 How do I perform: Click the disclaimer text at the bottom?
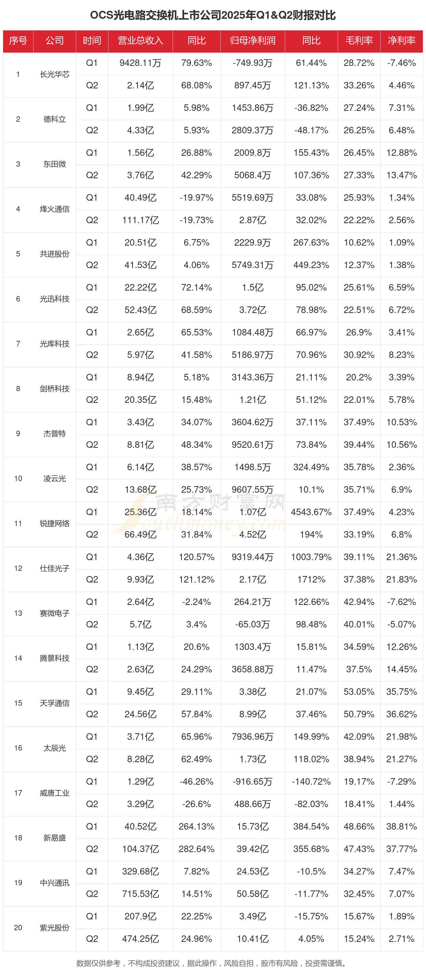click(x=213, y=963)
